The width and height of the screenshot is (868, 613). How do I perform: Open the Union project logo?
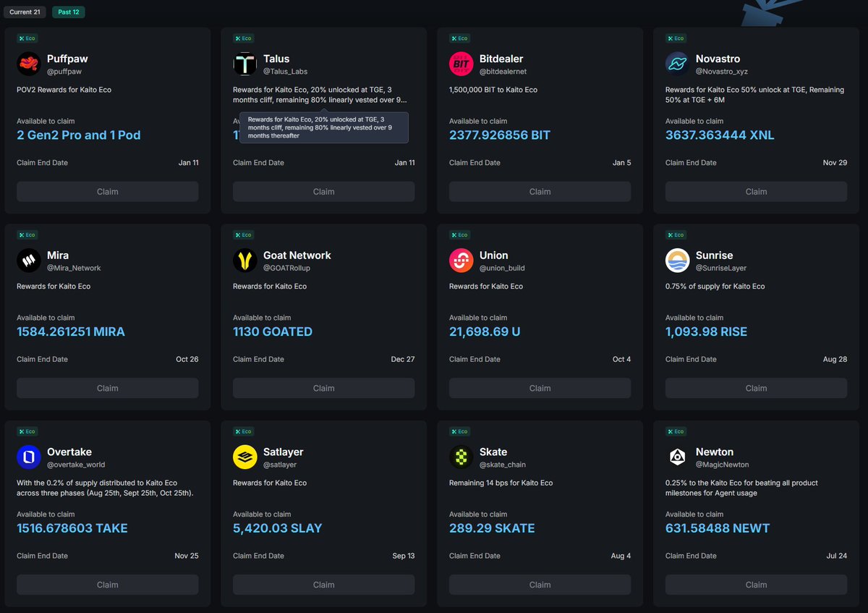point(461,261)
